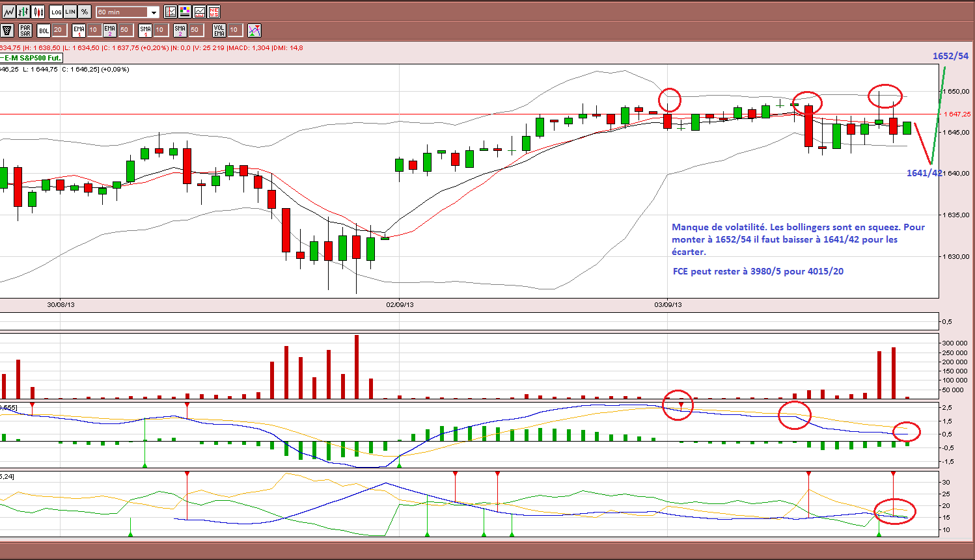Click the buy/sell signals icon
975x560 pixels.
point(254,30)
